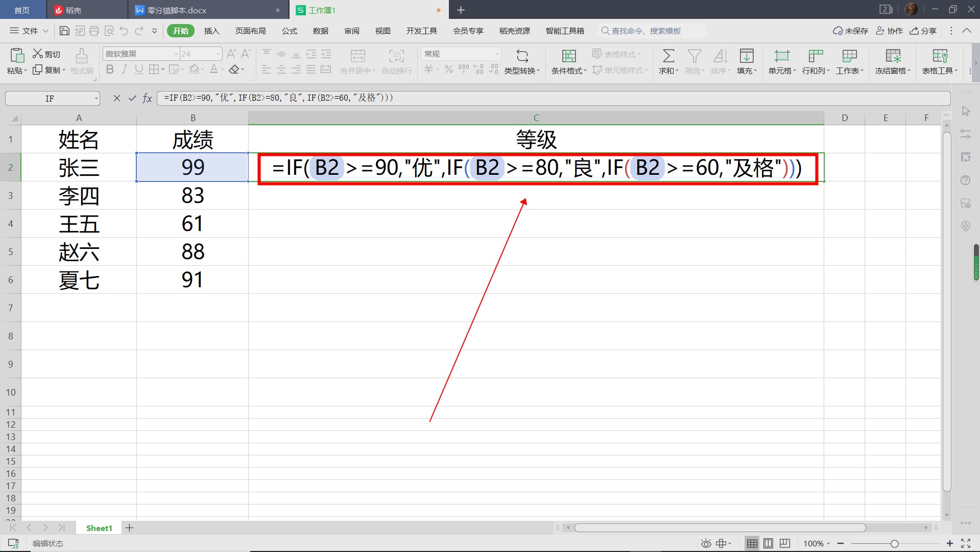Viewport: 980px width, 552px height.
Task: Click the Save icon in quick toolbar
Action: [x=64, y=31]
